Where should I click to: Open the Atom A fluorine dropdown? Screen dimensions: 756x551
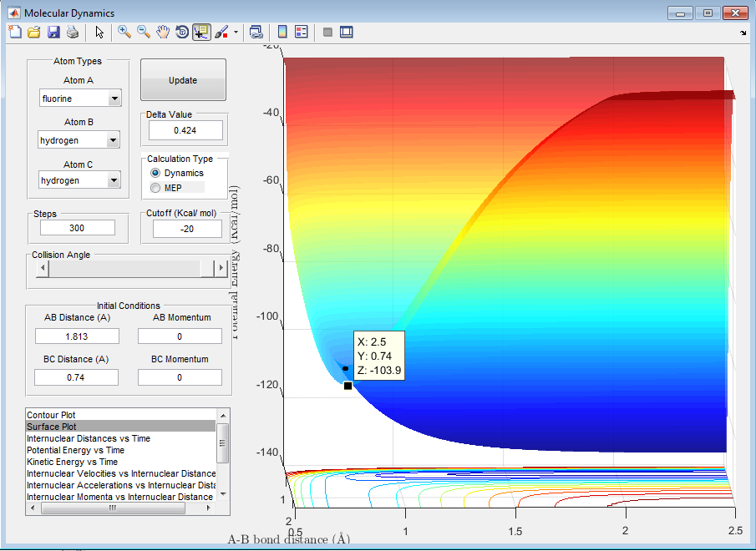[x=79, y=99]
